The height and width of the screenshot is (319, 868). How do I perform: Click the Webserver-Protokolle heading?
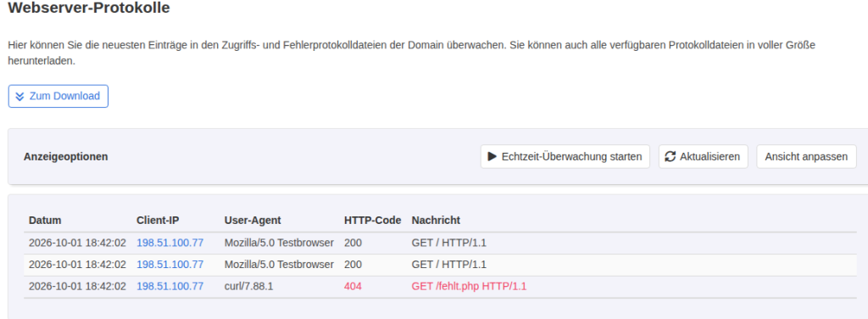click(x=89, y=8)
